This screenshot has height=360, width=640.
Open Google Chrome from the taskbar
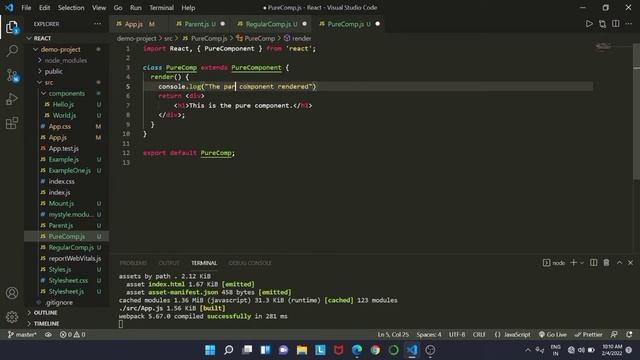click(x=375, y=350)
